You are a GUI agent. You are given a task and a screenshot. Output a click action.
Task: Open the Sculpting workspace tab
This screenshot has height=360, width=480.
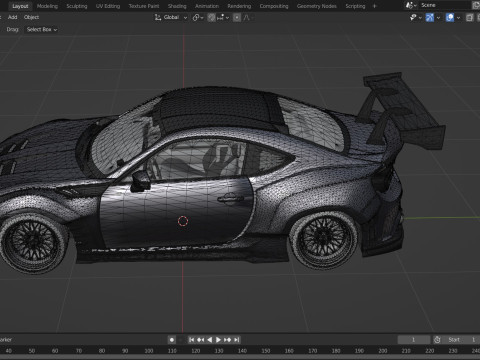(x=77, y=6)
